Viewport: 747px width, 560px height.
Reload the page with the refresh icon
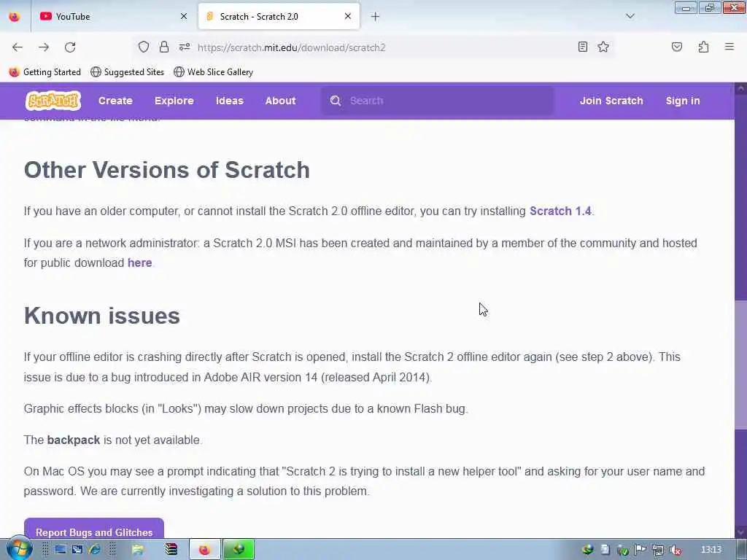pos(70,47)
